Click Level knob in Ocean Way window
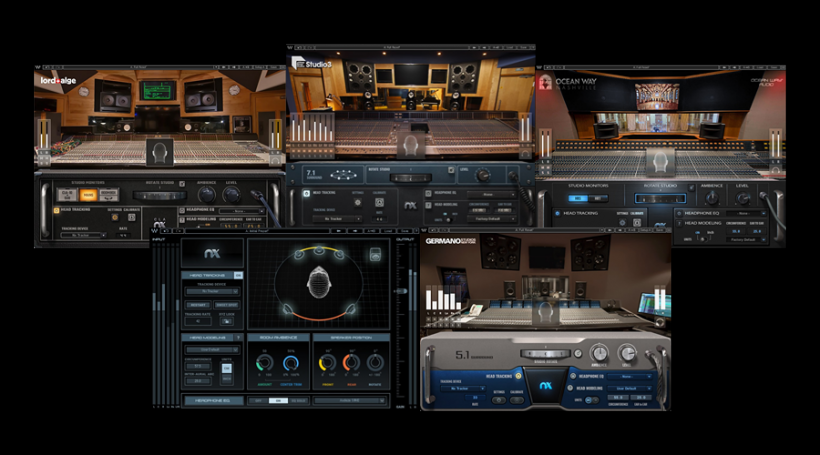The height and width of the screenshot is (455, 820). point(743,198)
